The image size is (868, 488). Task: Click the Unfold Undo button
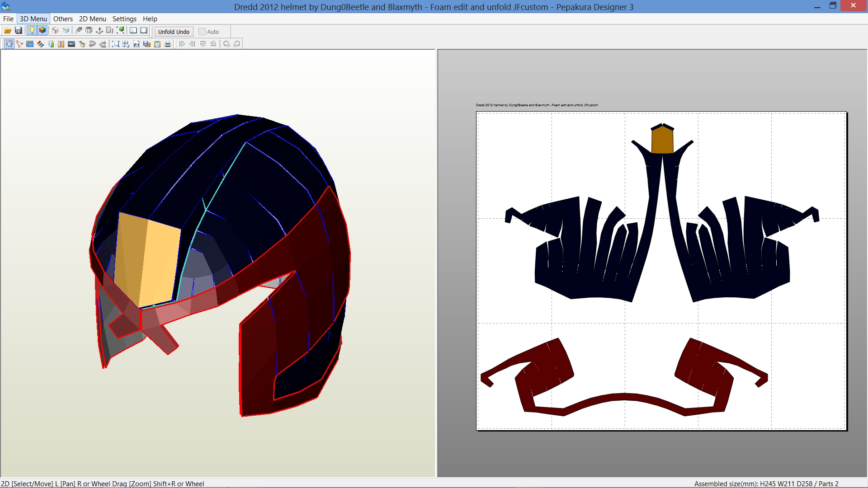click(x=174, y=31)
